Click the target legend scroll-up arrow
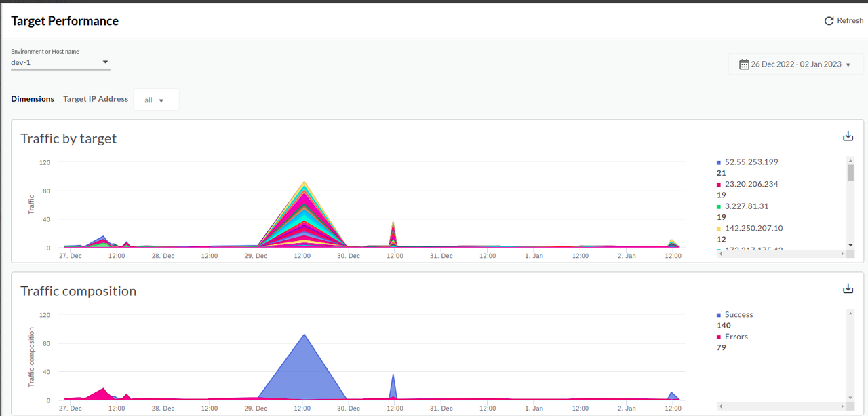The height and width of the screenshot is (416, 868). (x=850, y=161)
